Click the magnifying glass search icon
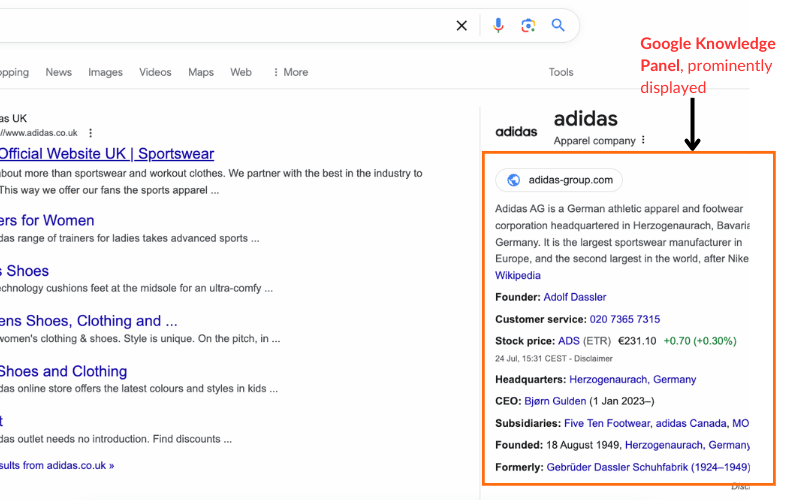800x500 pixels. (558, 25)
